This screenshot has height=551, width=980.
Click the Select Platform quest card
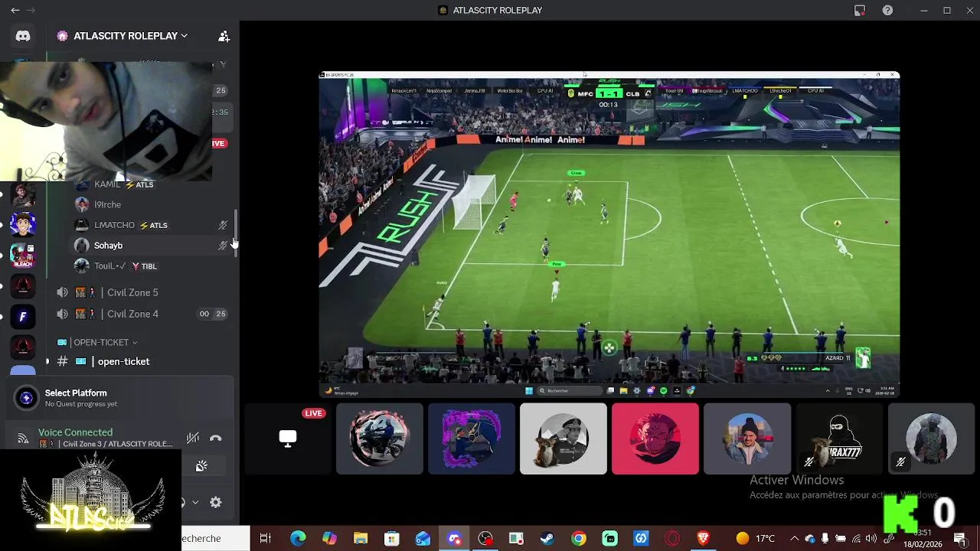click(119, 397)
